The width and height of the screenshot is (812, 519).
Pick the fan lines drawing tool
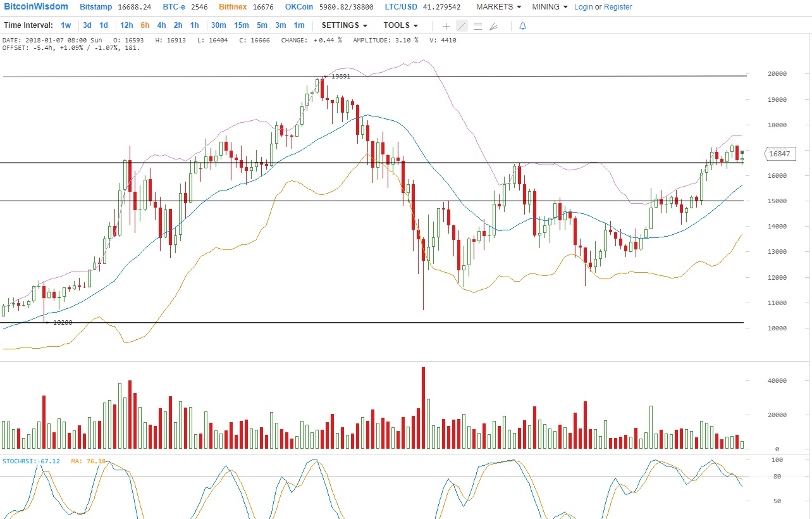click(x=493, y=26)
